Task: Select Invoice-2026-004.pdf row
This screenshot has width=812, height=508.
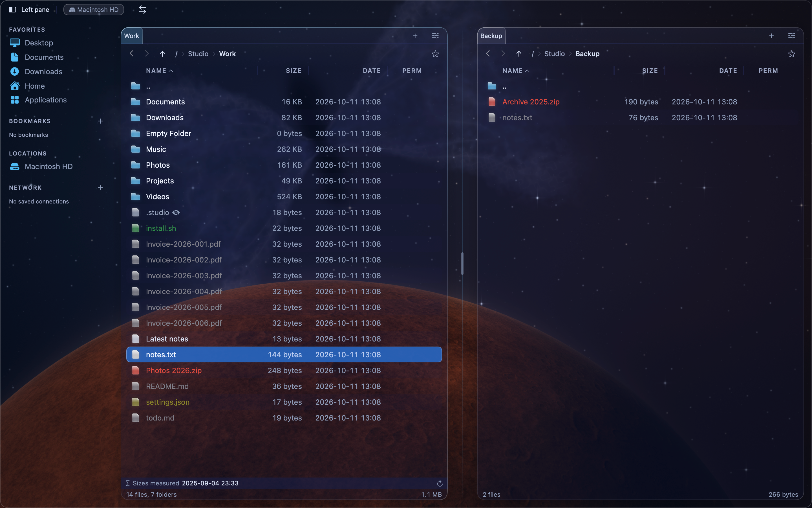Action: pyautogui.click(x=284, y=291)
